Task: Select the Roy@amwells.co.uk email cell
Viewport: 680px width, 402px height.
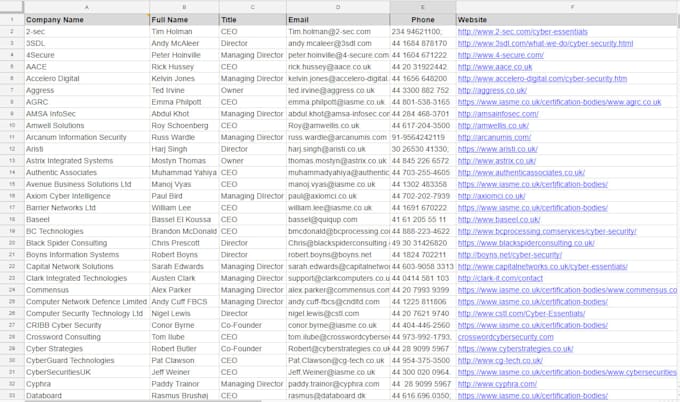Action: (338, 126)
